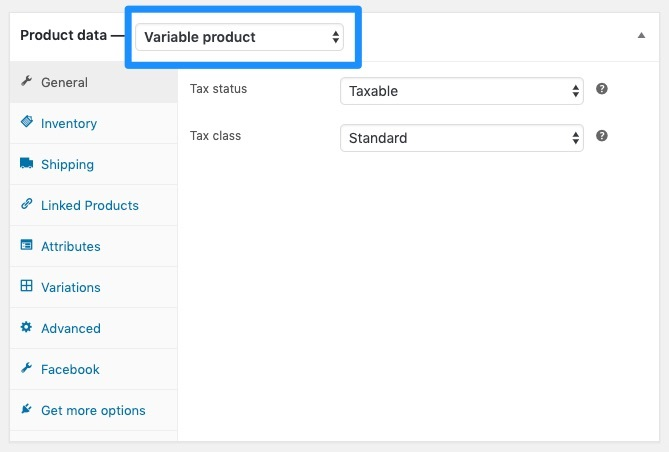Show help tooltip for Tax class
This screenshot has width=669, height=452.
coord(602,136)
